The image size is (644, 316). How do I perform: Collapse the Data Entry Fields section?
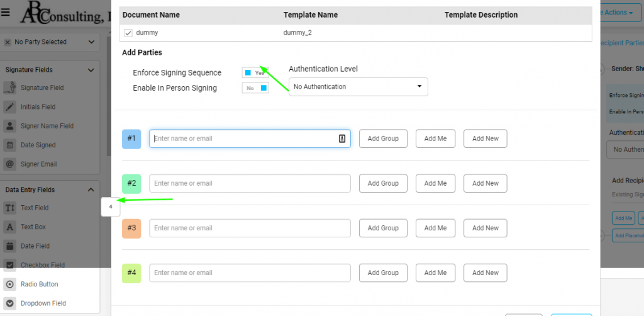91,190
